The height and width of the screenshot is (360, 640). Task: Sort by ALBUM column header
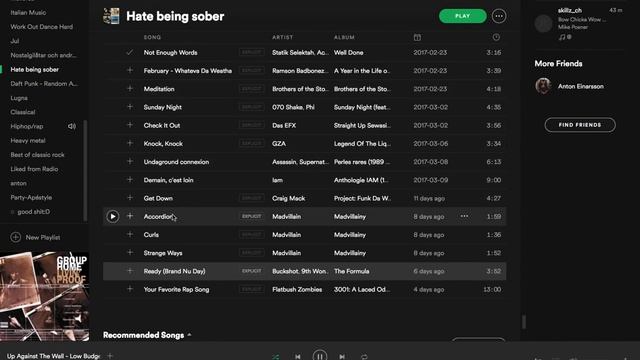tap(344, 37)
